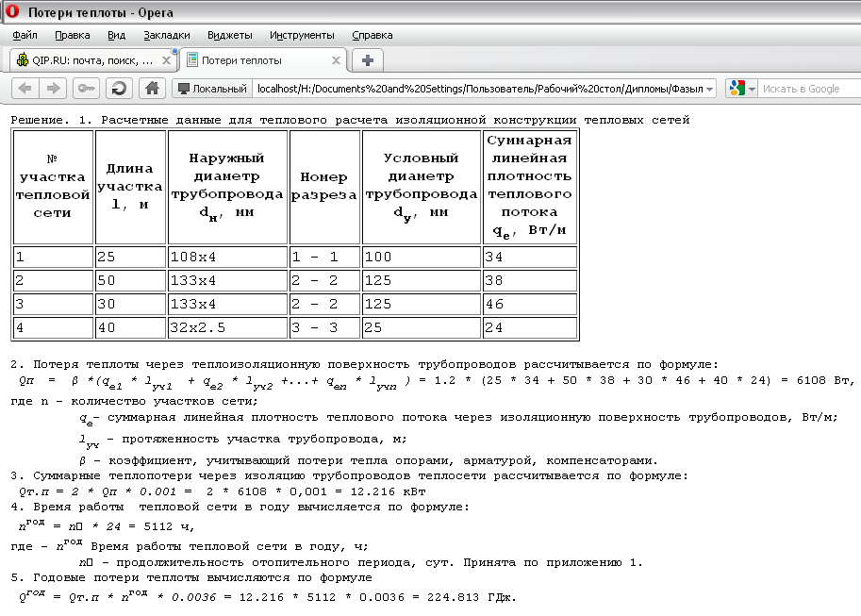Click 'где n – количество участков сети;'

click(135, 401)
